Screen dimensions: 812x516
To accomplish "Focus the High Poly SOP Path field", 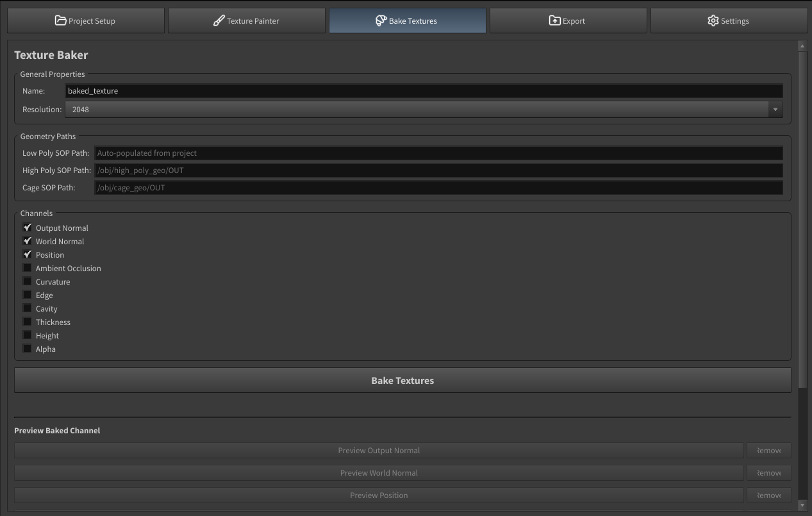I will tap(438, 171).
